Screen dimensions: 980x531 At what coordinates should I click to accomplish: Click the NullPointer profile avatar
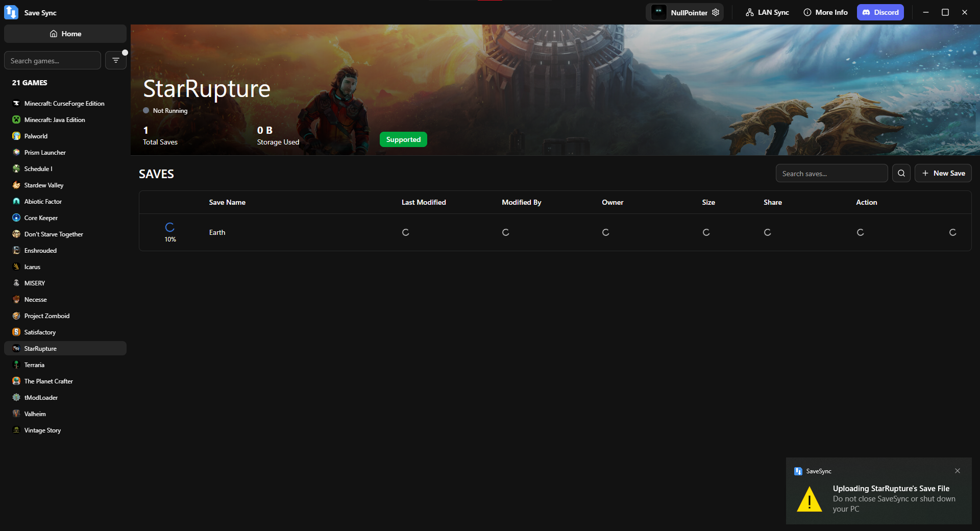coord(658,12)
